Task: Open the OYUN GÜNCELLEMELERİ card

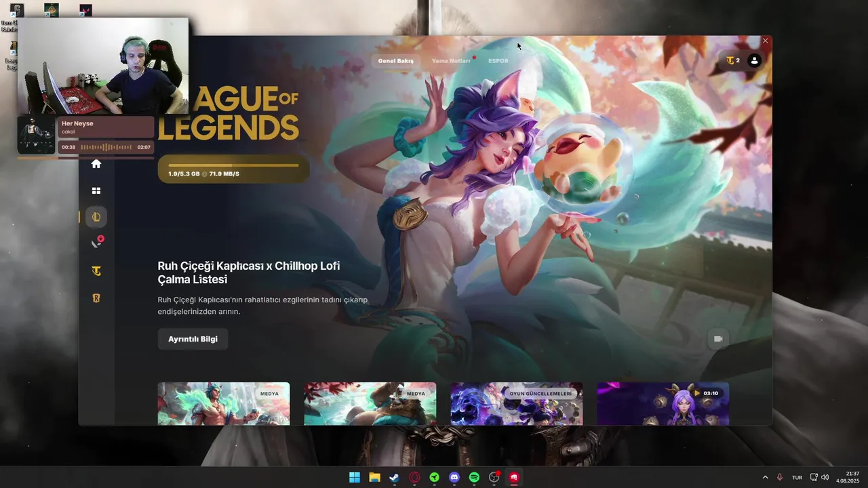Action: pos(517,404)
